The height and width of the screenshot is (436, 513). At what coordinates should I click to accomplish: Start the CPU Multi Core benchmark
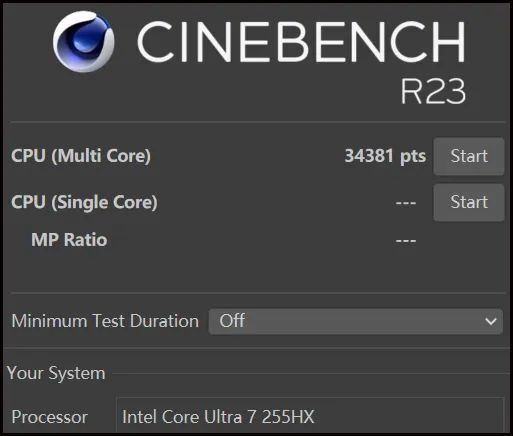click(469, 156)
